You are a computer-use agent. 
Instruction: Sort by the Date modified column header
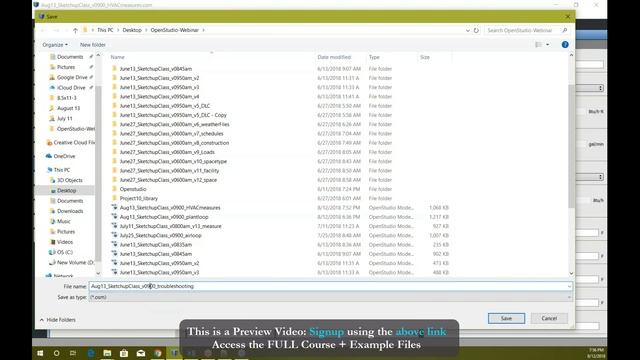pyautogui.click(x=334, y=57)
